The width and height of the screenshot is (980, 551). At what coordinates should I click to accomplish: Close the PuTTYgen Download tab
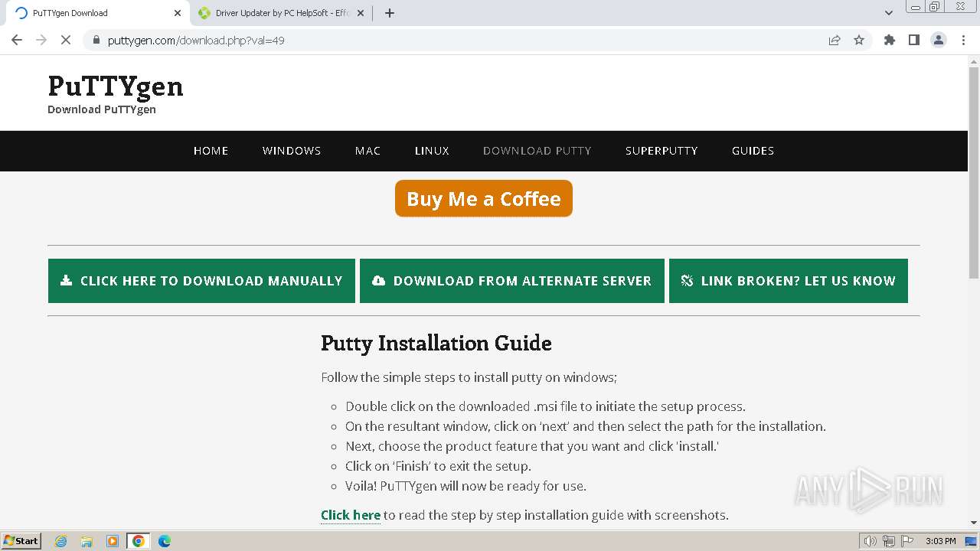point(178,13)
